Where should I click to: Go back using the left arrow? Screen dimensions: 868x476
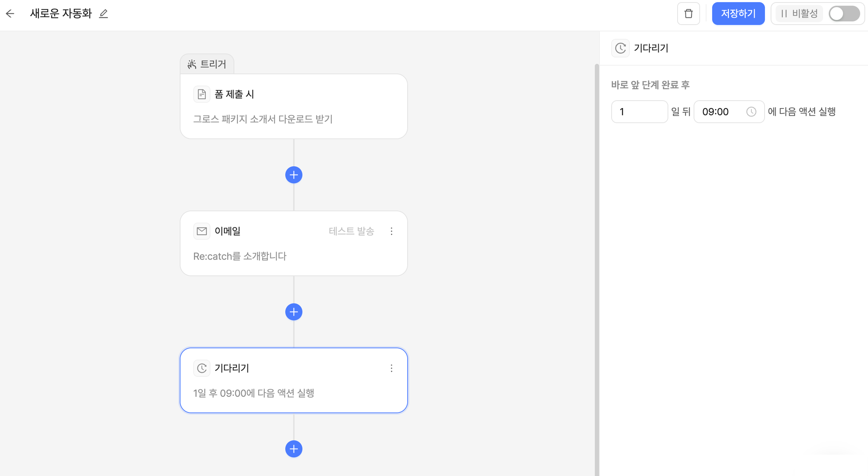coord(10,14)
